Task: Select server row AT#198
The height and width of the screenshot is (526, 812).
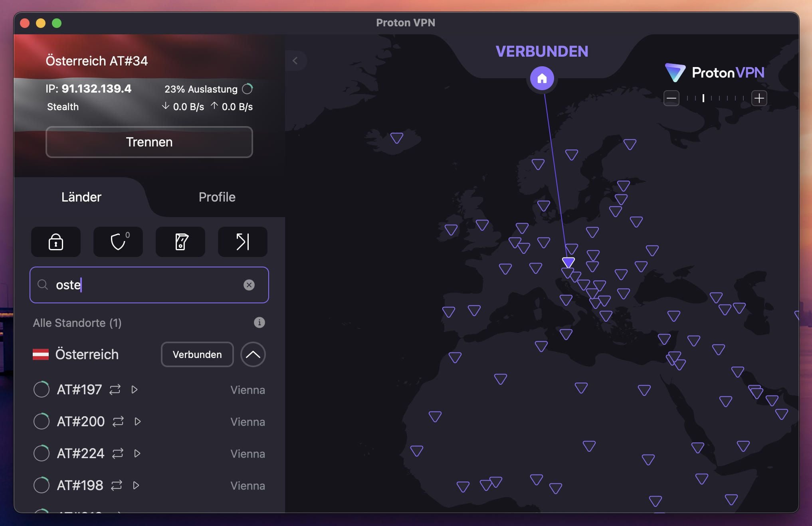Action: tap(149, 485)
